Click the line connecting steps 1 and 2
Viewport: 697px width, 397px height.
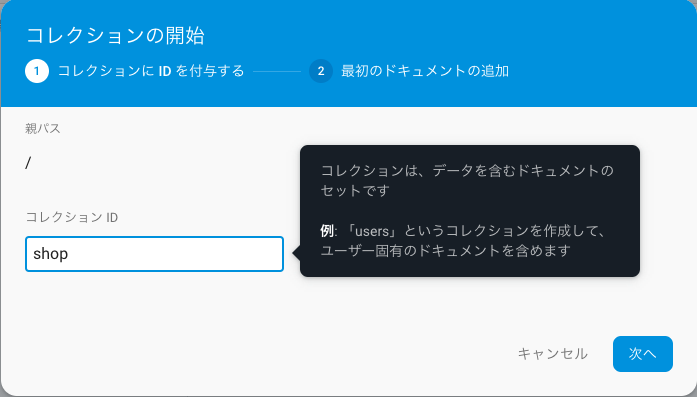277,71
